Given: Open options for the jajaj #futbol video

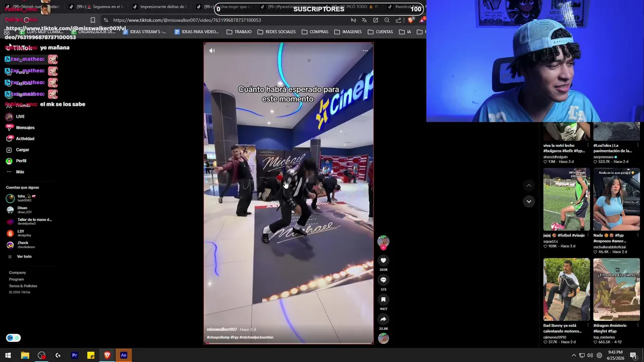Looking at the screenshot, I should 588,235.
